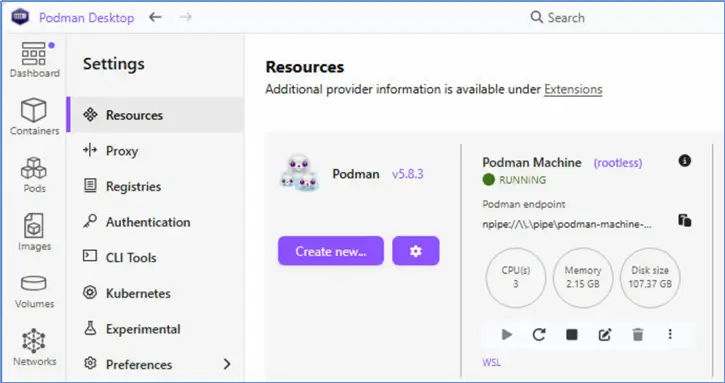This screenshot has width=725, height=383.
Task: Follow the Extensions link
Action: click(573, 89)
